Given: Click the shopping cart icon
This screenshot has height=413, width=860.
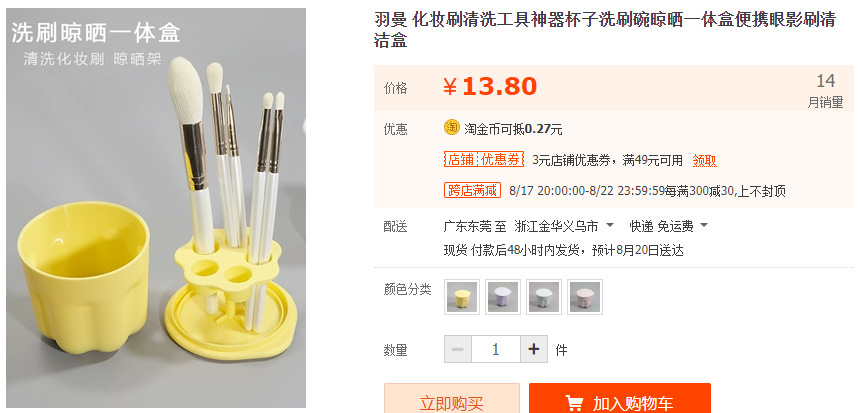Looking at the screenshot, I should 574,403.
